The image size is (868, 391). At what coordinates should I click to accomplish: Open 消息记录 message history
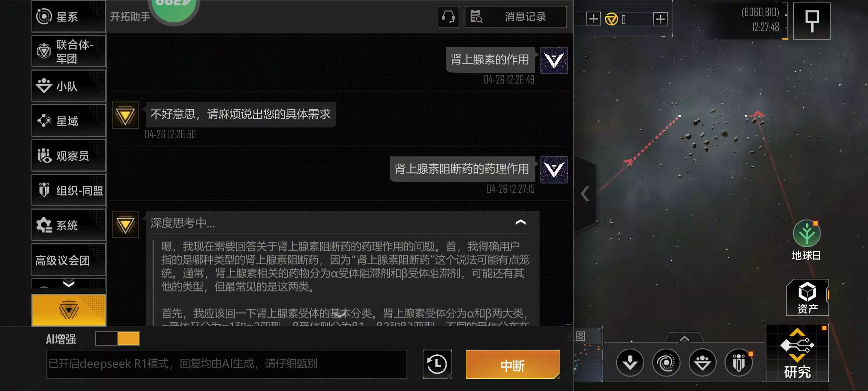tap(515, 17)
